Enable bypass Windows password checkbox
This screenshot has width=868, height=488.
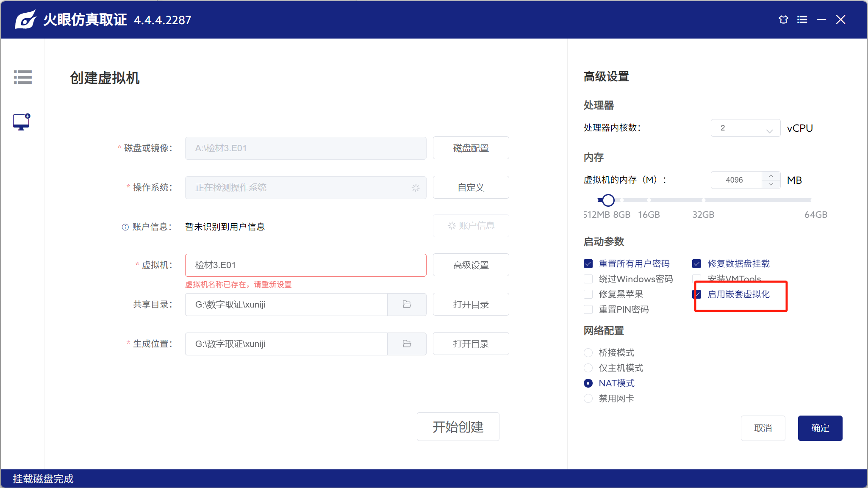[x=588, y=279]
